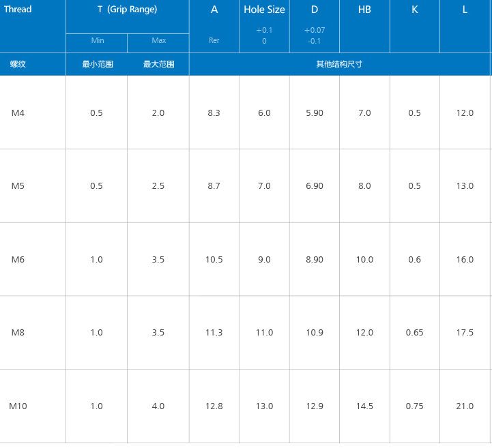Click the 8.3 value in M4 row

(x=214, y=113)
